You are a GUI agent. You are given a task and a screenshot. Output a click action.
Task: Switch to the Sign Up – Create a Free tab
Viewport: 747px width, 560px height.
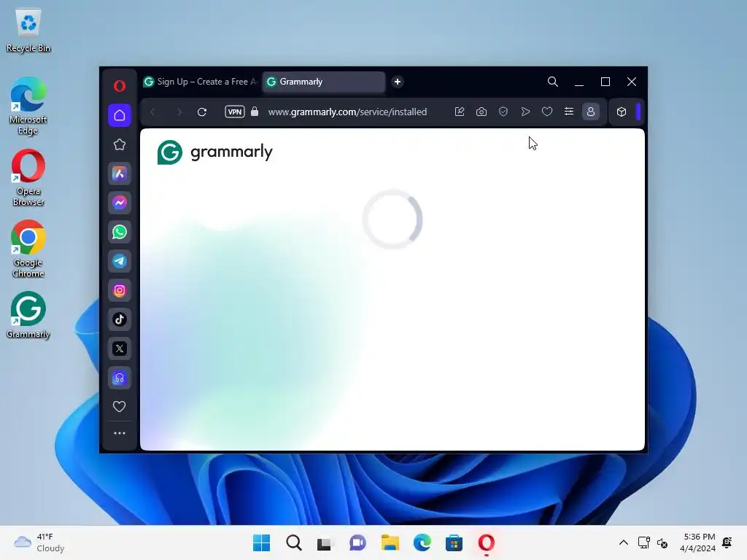[200, 82]
